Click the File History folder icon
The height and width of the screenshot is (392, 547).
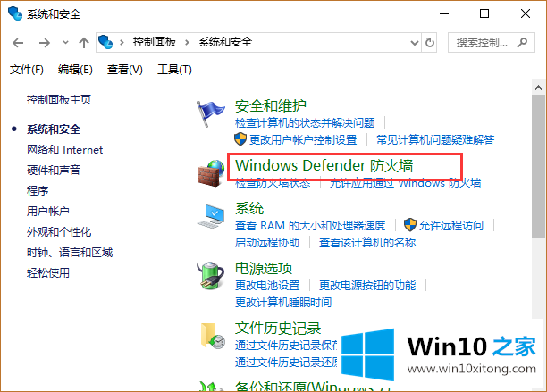213,336
